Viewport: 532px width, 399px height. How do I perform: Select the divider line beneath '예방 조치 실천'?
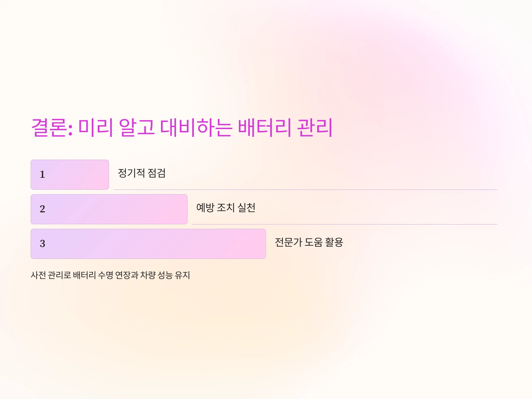pos(345,224)
